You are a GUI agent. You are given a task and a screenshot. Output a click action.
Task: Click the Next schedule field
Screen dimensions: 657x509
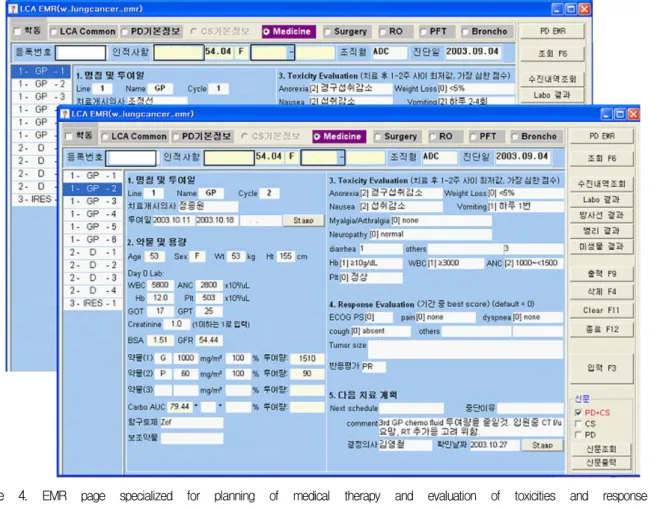[411, 408]
